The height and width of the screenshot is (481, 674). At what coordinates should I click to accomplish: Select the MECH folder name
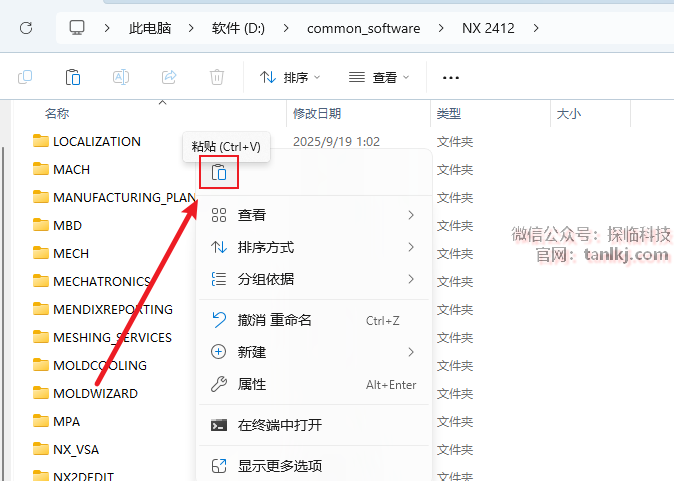click(71, 253)
